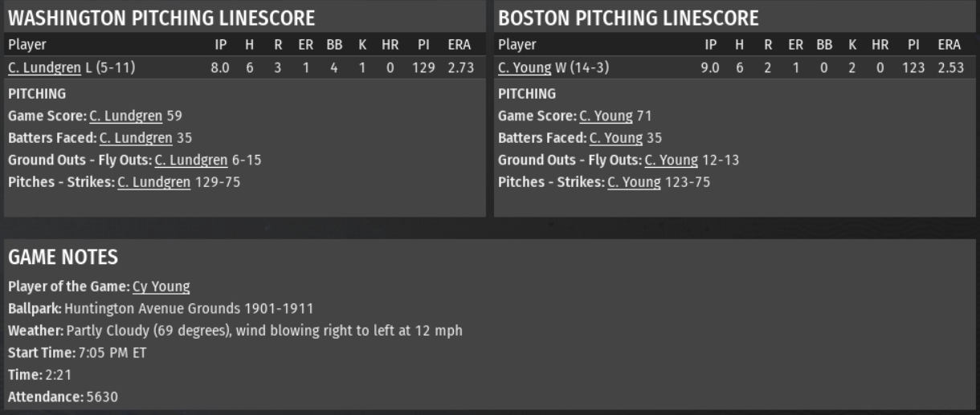Screen dimensions: 980x415
Task: Open C. Lundgren in Washington linescore row
Action: click(x=44, y=68)
